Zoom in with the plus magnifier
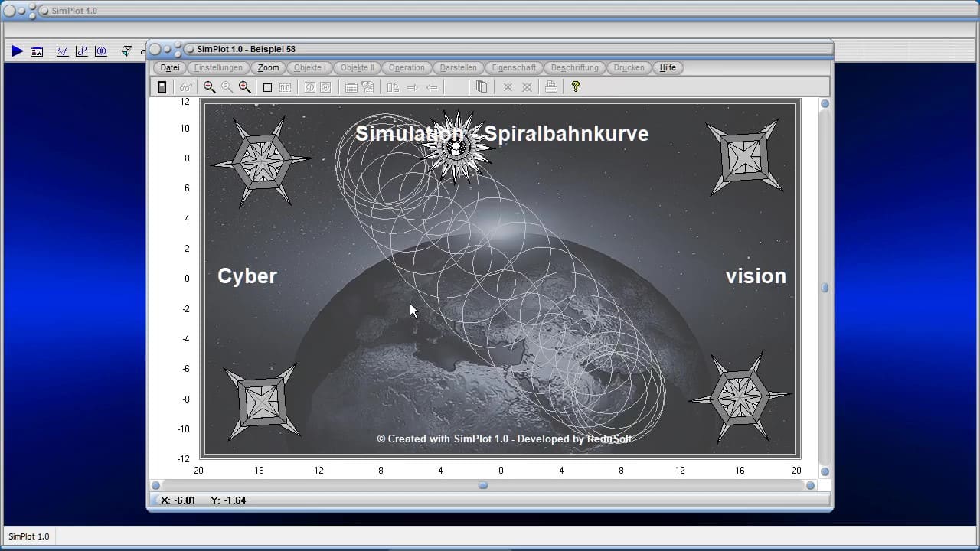The image size is (980, 551). pos(244,87)
